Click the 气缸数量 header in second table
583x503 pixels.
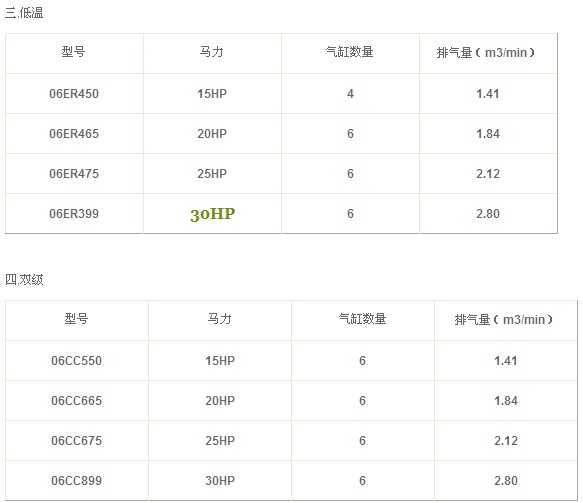363,319
